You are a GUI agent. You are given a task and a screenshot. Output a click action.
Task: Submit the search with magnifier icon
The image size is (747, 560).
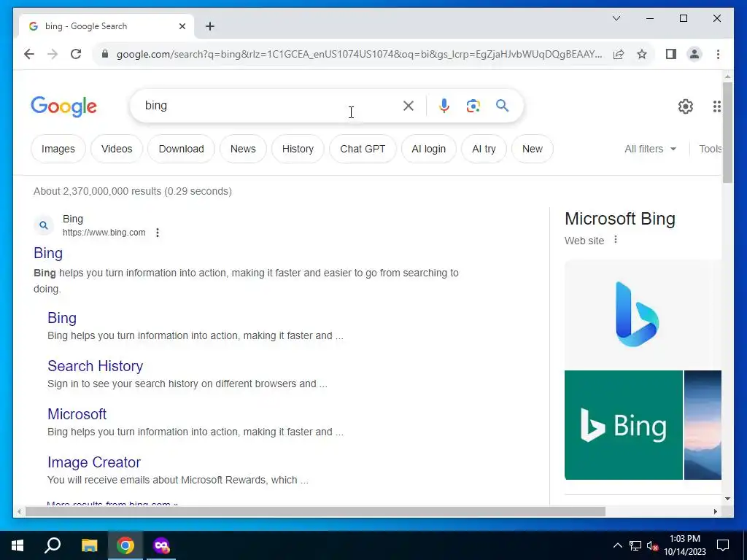[x=502, y=106]
